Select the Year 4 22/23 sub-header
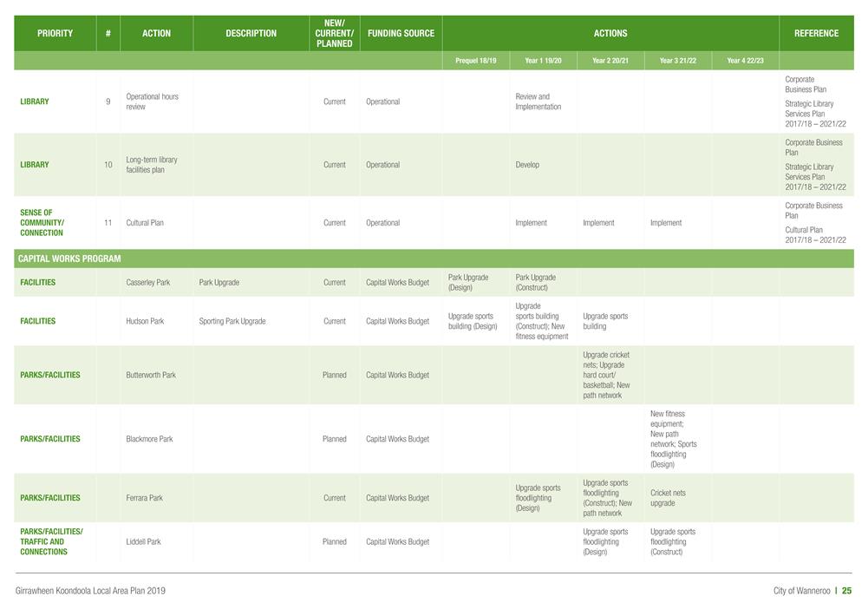 click(745, 61)
